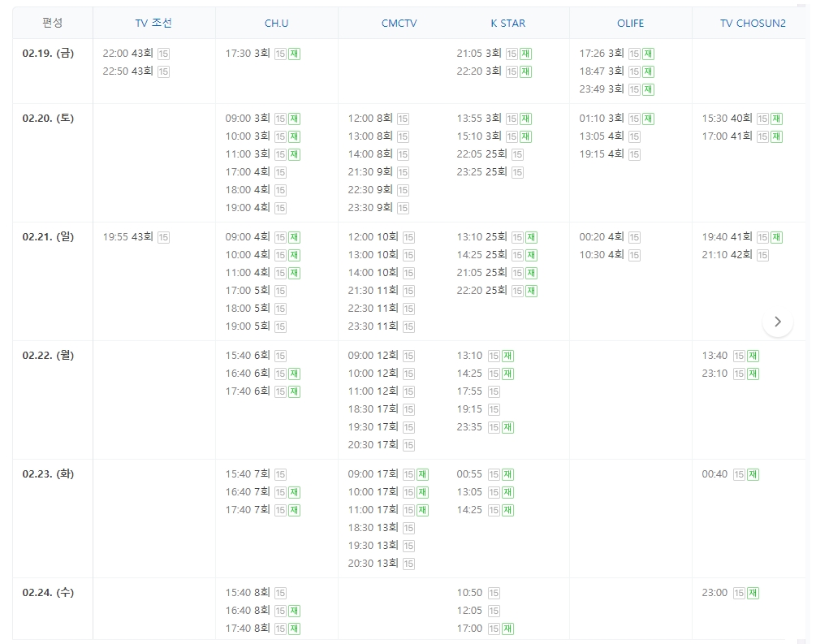The image size is (816, 644).
Task: Open the TV 조선 channel header
Action: click(153, 23)
